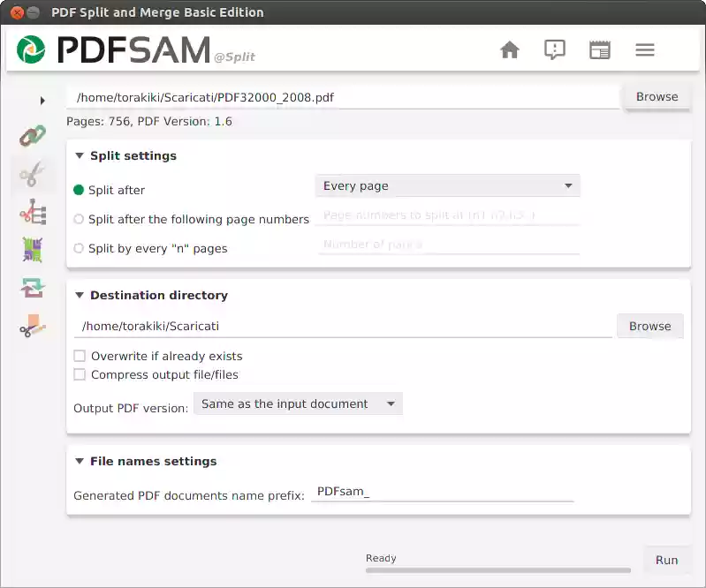
Task: Open the Alternate Mix module icon
Action: pyautogui.click(x=33, y=251)
